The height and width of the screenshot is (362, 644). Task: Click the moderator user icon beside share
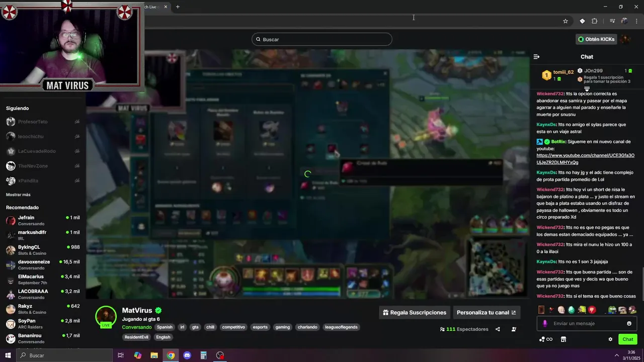click(514, 329)
